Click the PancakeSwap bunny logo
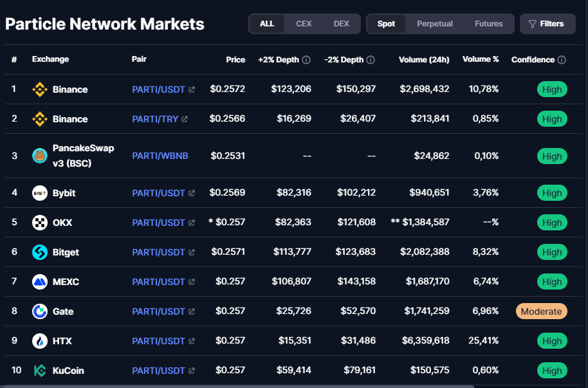This screenshot has height=388, width=588. (x=40, y=156)
